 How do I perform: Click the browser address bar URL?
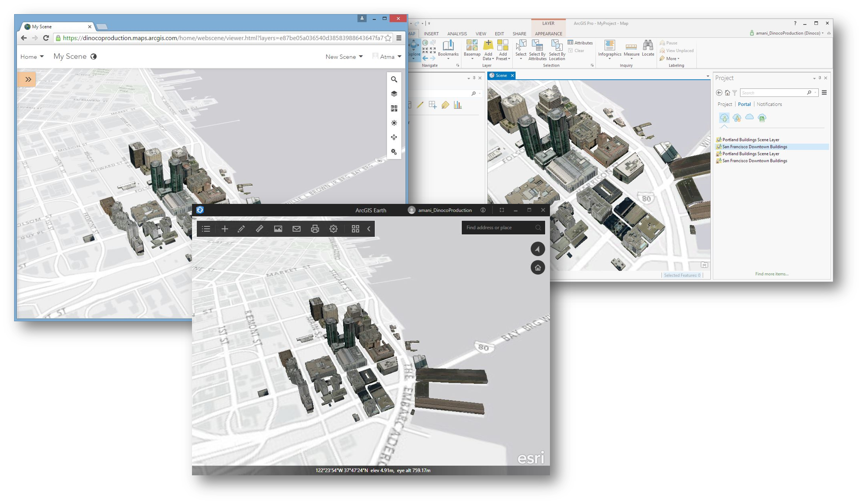pyautogui.click(x=223, y=38)
